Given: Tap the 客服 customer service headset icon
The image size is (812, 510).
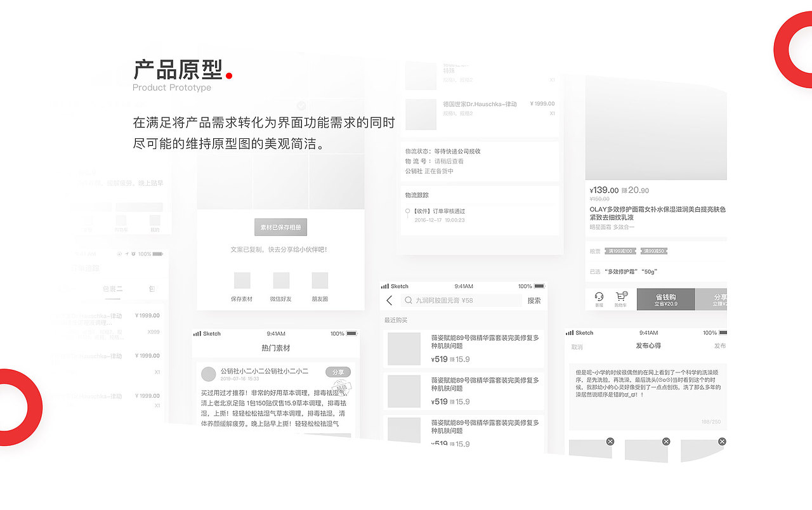Looking at the screenshot, I should coord(598,296).
